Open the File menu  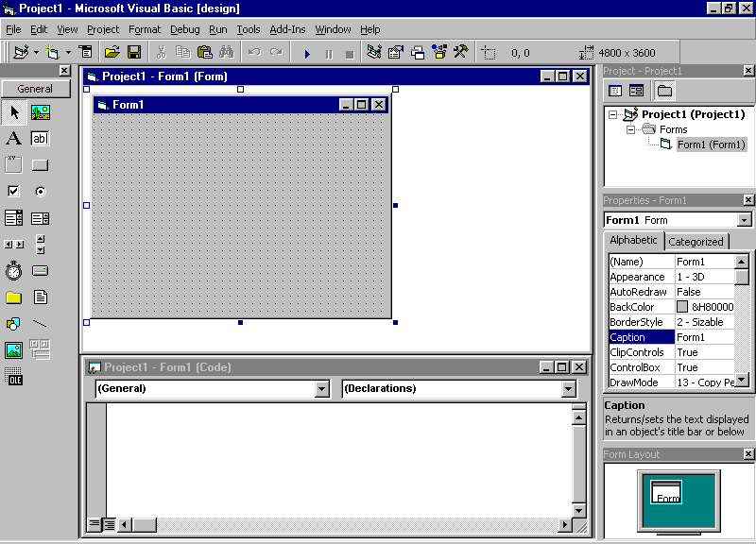(13, 29)
